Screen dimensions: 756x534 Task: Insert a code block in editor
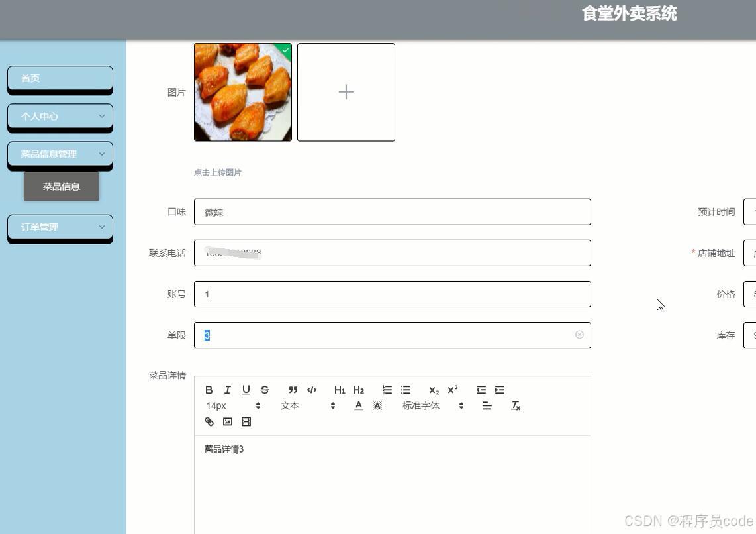point(311,390)
